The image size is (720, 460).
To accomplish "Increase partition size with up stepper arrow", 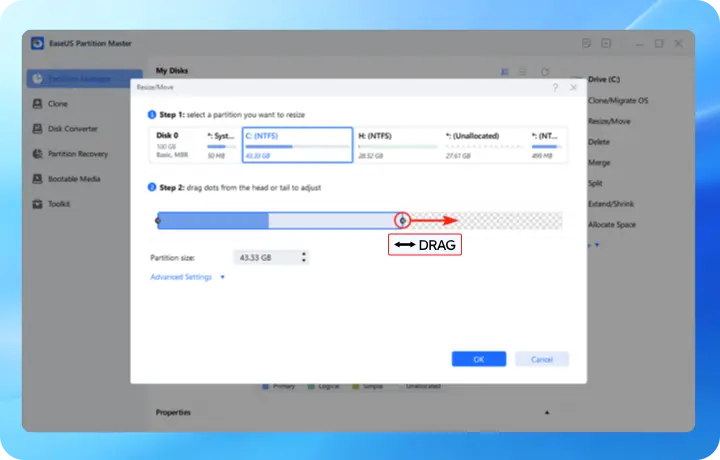I will 304,254.
